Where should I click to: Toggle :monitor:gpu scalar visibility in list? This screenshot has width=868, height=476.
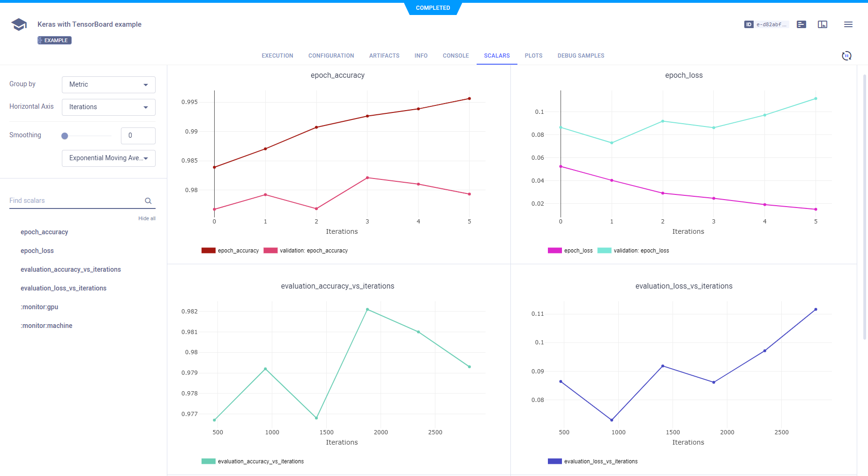[x=39, y=307]
